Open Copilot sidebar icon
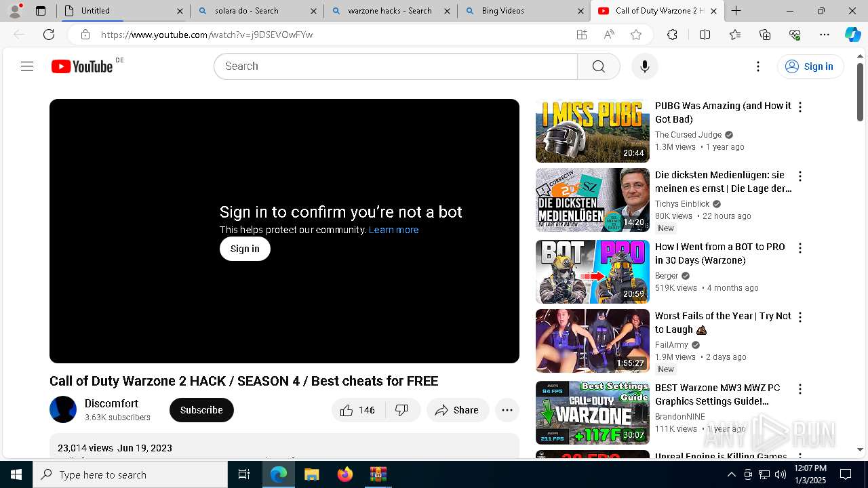868x488 pixels. [x=852, y=35]
